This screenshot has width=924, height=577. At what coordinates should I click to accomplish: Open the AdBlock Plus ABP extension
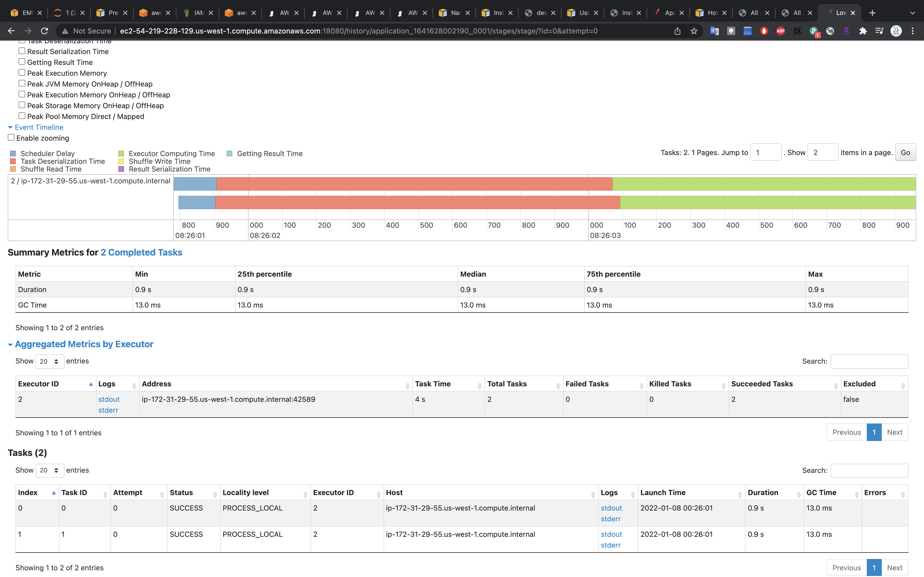(x=780, y=31)
